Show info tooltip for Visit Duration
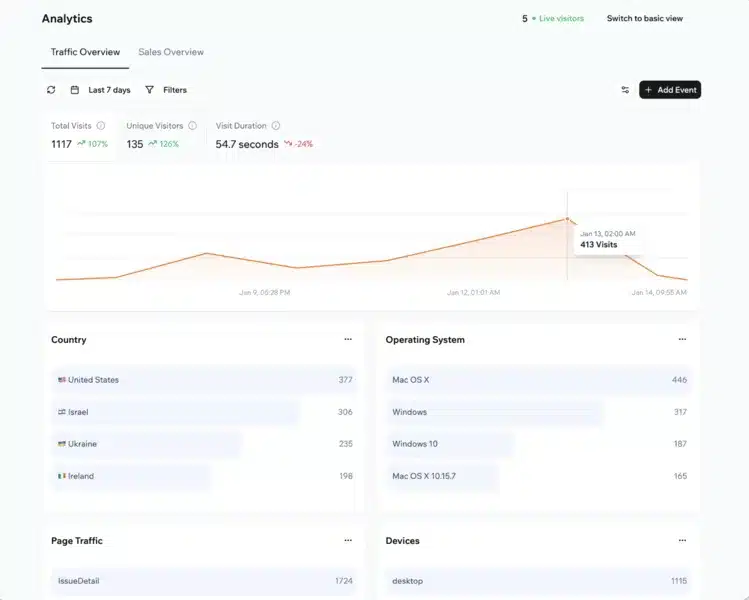The image size is (749, 600). [x=276, y=126]
